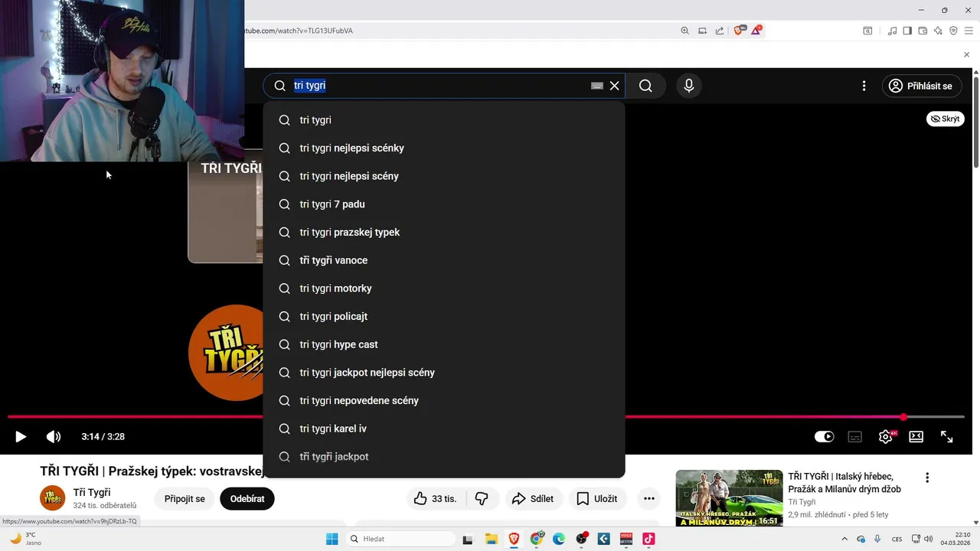This screenshot has height=551, width=980.
Task: Open recommended video thumbnail Italský hřebec
Action: [x=729, y=498]
